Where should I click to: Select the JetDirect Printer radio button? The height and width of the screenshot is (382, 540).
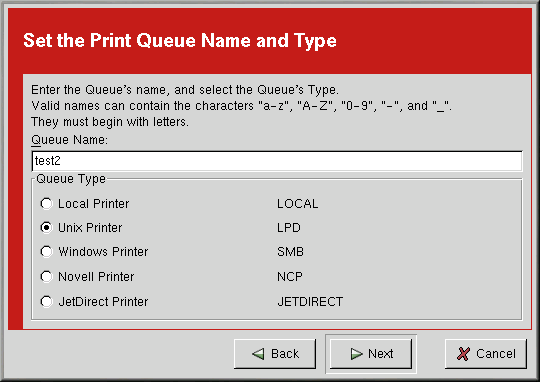pos(46,301)
